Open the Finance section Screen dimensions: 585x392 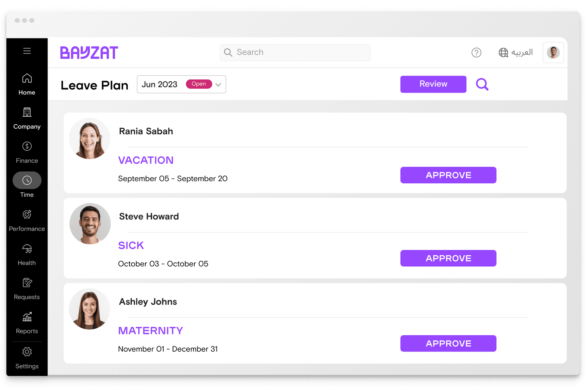point(26,147)
